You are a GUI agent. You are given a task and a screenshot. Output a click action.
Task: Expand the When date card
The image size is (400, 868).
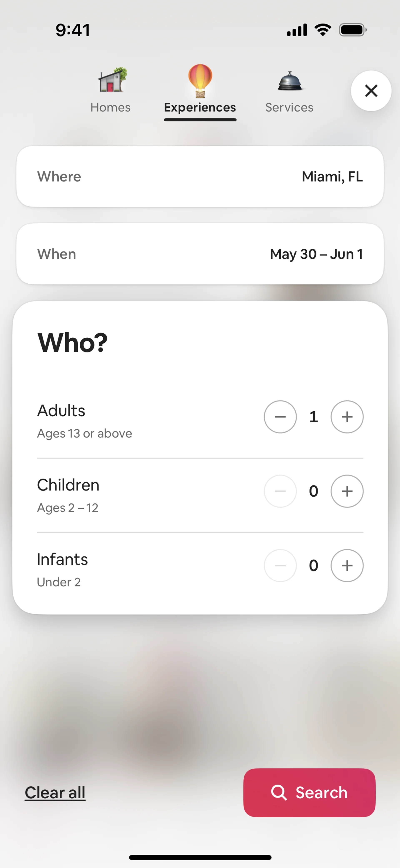tap(200, 254)
